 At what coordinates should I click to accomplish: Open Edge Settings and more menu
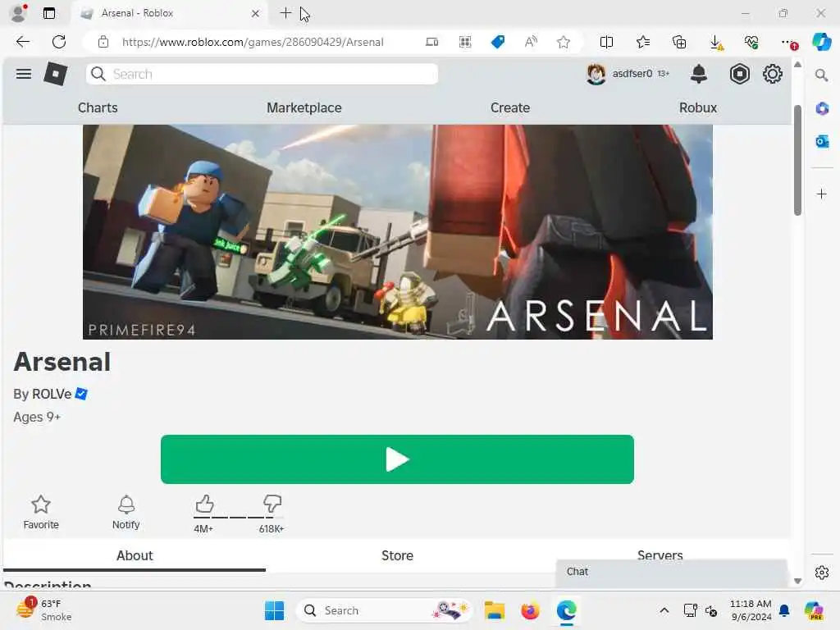788,43
